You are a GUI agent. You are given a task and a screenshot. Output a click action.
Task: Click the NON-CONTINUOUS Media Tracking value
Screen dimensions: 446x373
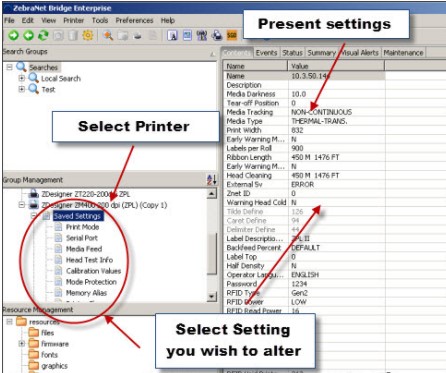(x=322, y=112)
